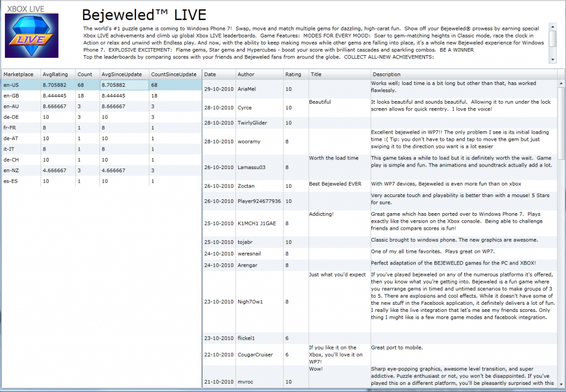
Task: Select the en-GB marketplace row
Action: point(102,96)
